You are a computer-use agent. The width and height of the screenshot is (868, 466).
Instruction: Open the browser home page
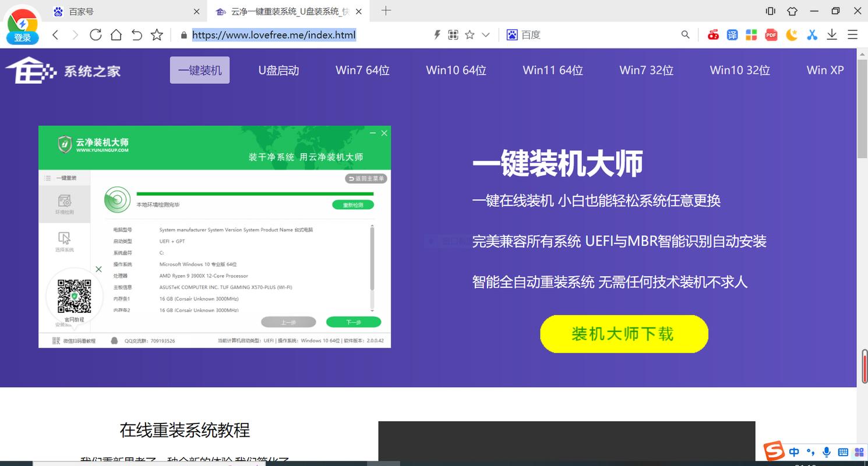tap(116, 35)
